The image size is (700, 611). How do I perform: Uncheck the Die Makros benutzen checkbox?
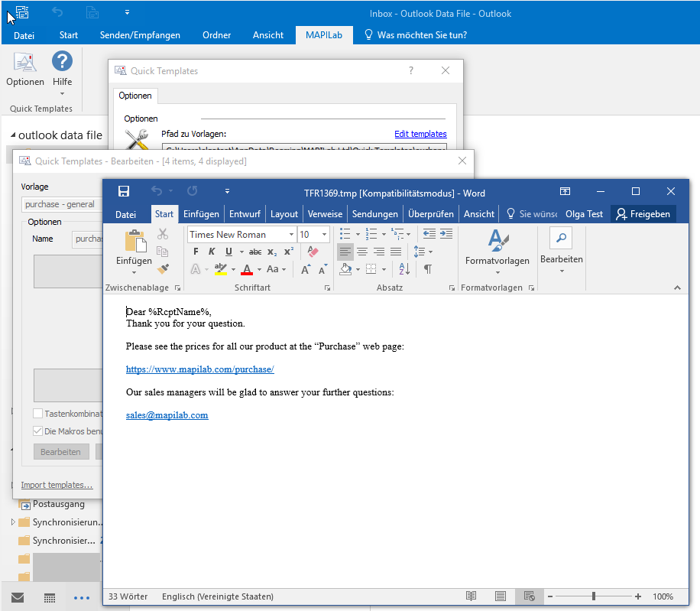[x=38, y=431]
